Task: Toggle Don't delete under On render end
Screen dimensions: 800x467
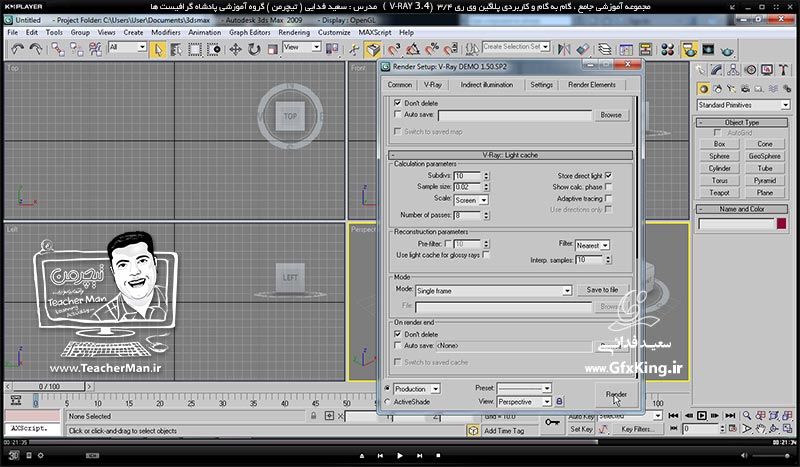Action: click(397, 334)
